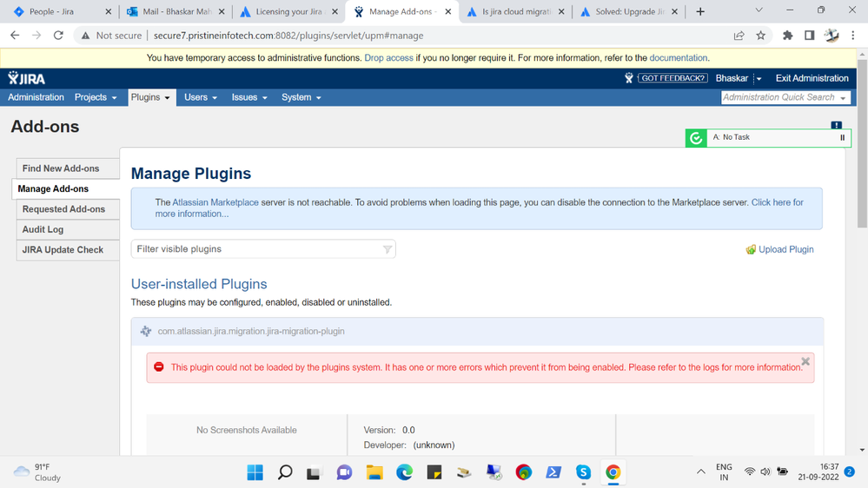Open weather widget showing 91°F Cloudy
Viewport: 868px width, 488px height.
pyautogui.click(x=37, y=472)
